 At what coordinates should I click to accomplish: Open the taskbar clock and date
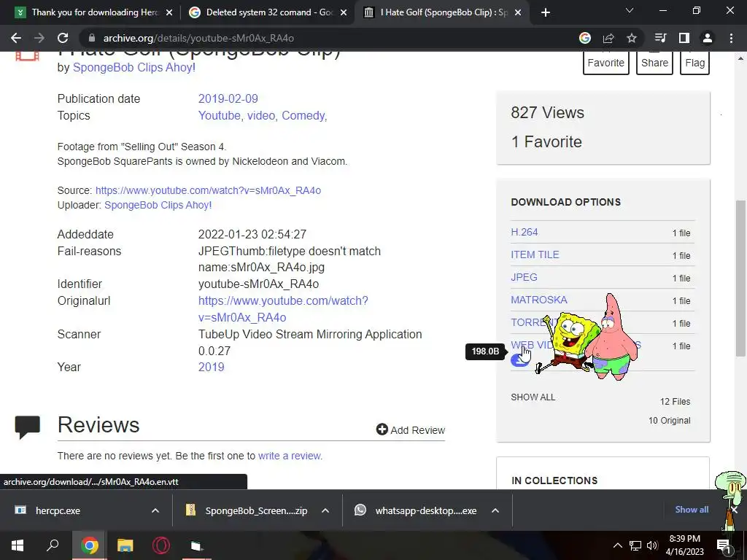pyautogui.click(x=684, y=545)
